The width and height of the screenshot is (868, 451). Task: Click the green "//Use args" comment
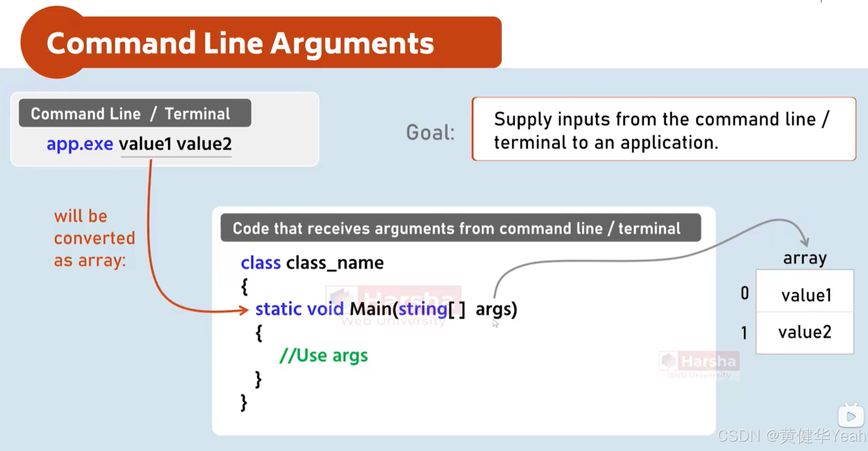(x=324, y=355)
